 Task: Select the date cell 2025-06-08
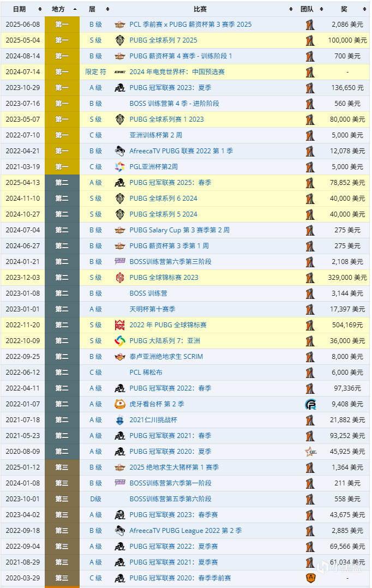coord(23,25)
